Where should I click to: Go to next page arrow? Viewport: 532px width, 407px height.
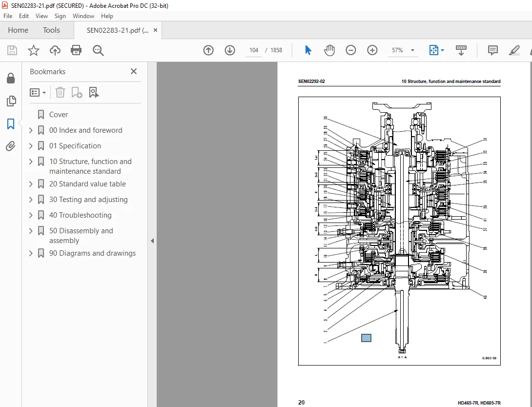click(x=230, y=50)
